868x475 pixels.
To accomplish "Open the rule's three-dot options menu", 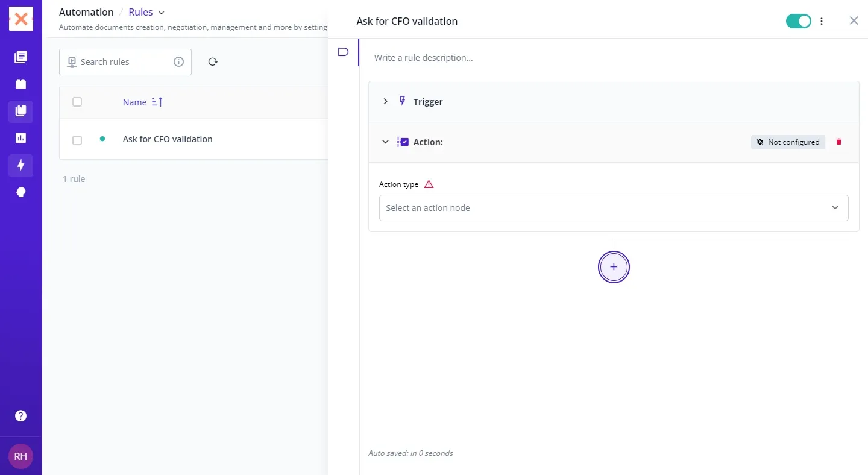I will (x=822, y=21).
